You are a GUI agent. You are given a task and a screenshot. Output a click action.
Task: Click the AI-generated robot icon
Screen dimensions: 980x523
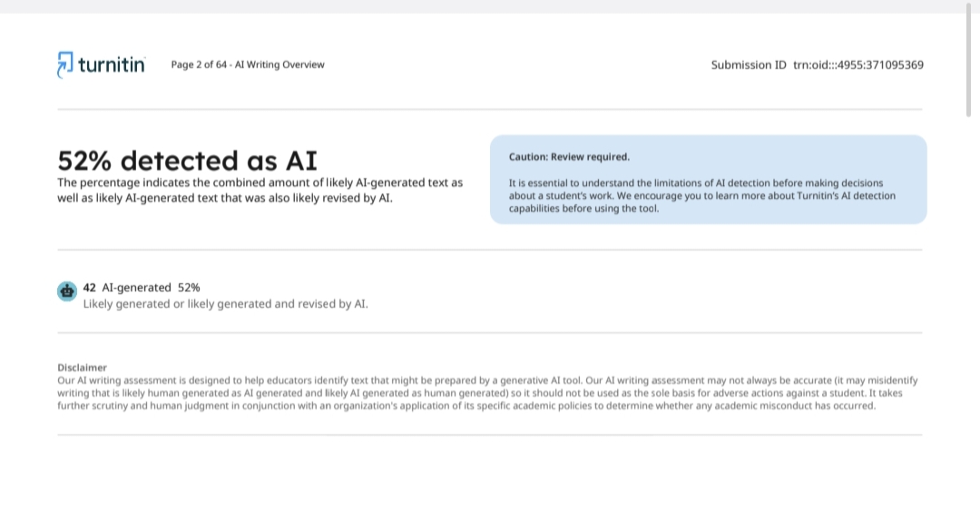pyautogui.click(x=67, y=291)
